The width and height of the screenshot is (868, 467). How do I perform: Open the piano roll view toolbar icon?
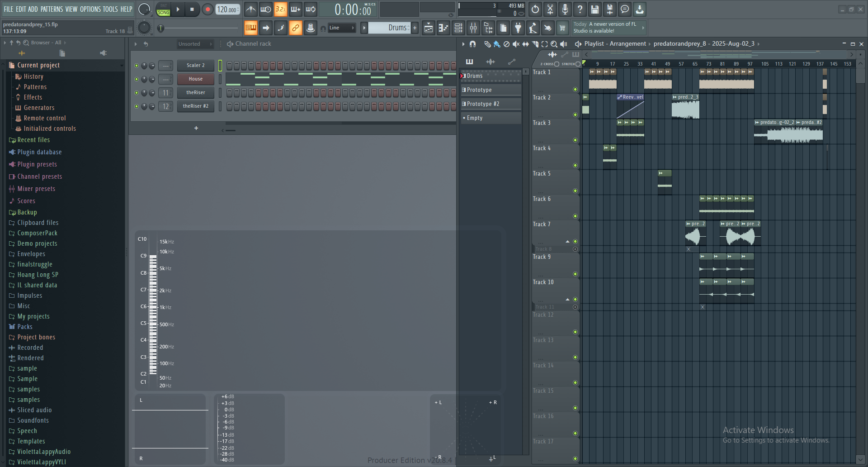pyautogui.click(x=443, y=28)
